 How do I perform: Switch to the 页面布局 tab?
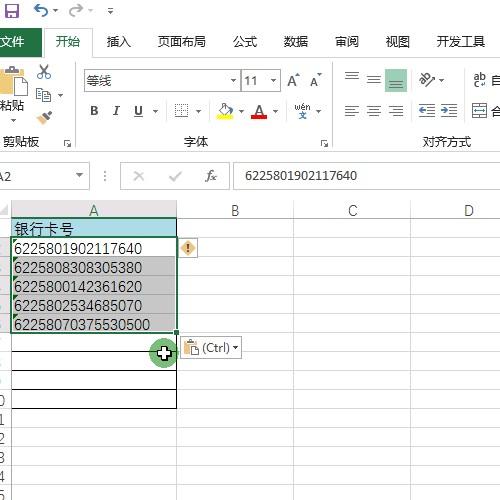182,42
